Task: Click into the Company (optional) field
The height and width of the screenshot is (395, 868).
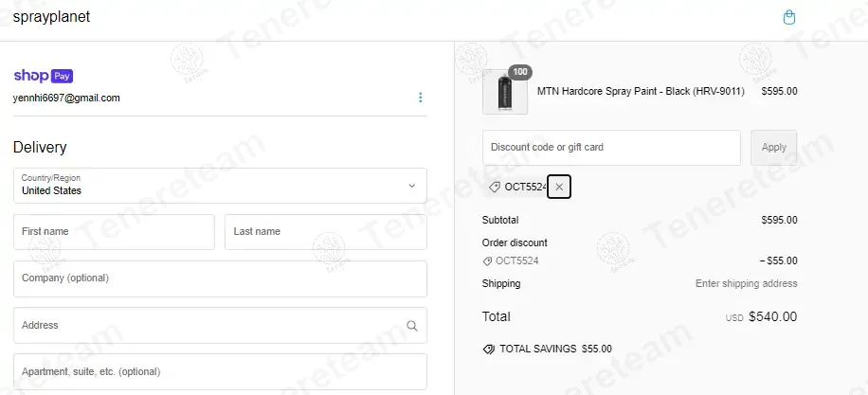Action: (220, 279)
